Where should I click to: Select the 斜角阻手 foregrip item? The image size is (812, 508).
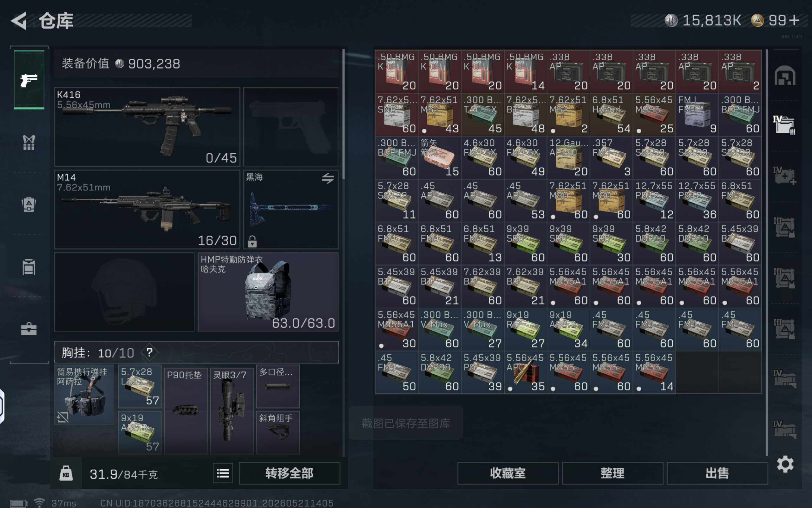pos(278,432)
